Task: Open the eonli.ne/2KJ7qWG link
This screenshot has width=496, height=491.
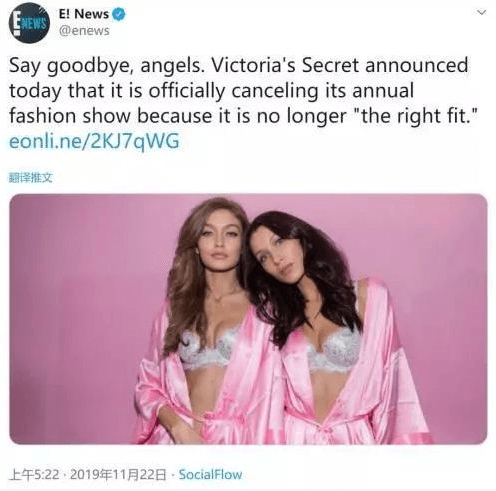Action: pyautogui.click(x=94, y=141)
